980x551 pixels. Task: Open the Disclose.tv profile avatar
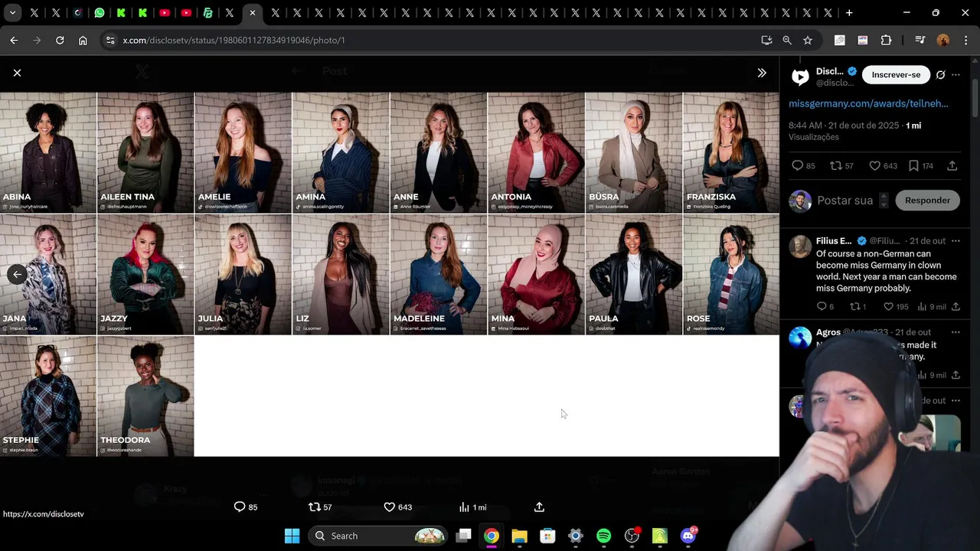800,77
